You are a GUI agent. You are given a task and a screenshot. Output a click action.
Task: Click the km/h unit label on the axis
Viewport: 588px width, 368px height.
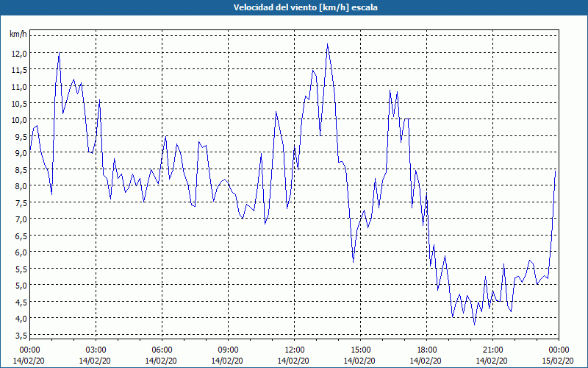[x=18, y=35]
